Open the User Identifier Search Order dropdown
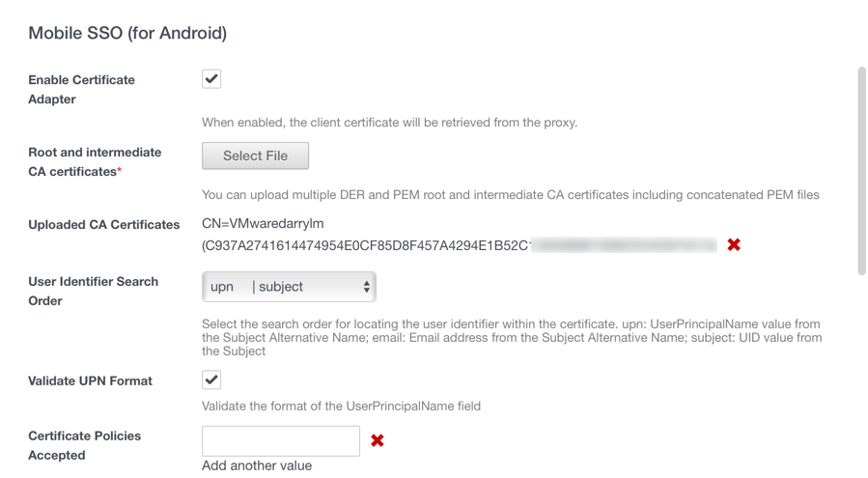The width and height of the screenshot is (868, 478). coord(289,287)
